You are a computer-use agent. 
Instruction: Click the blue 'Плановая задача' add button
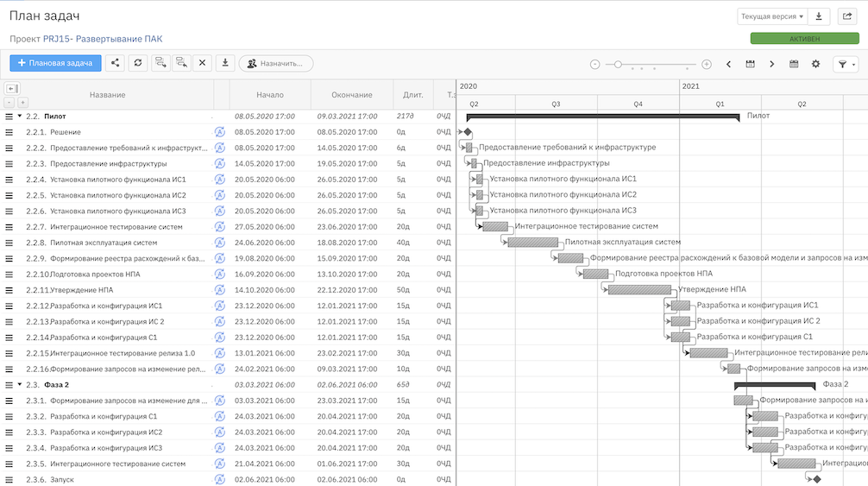click(x=55, y=63)
